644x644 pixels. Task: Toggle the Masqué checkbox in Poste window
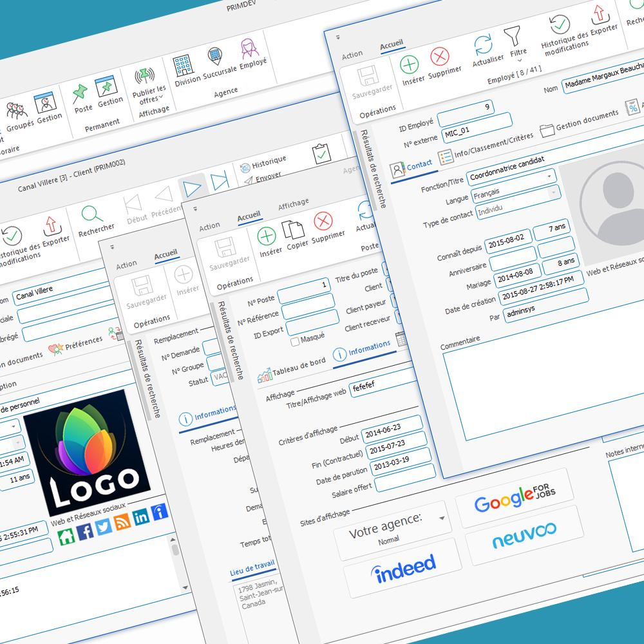[x=294, y=342]
